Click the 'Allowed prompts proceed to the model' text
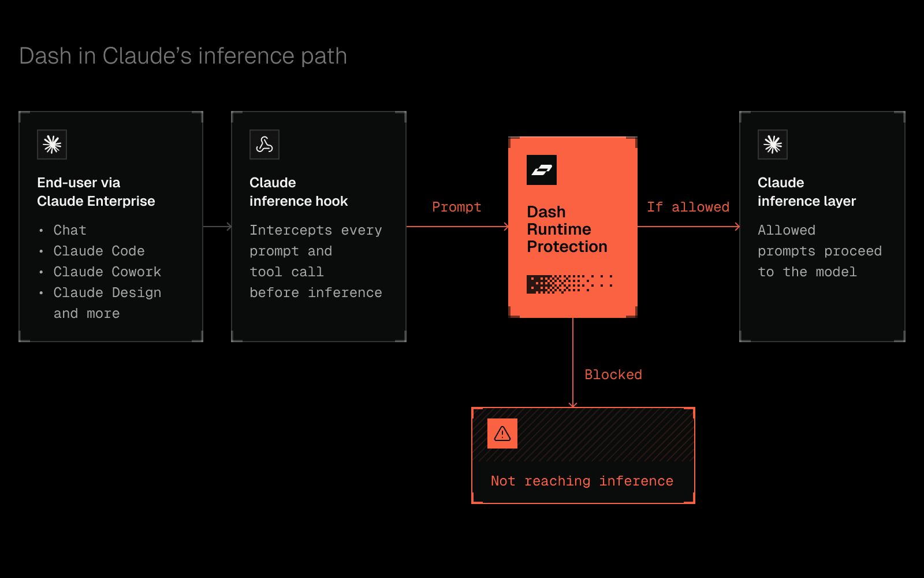924x578 pixels. (819, 251)
